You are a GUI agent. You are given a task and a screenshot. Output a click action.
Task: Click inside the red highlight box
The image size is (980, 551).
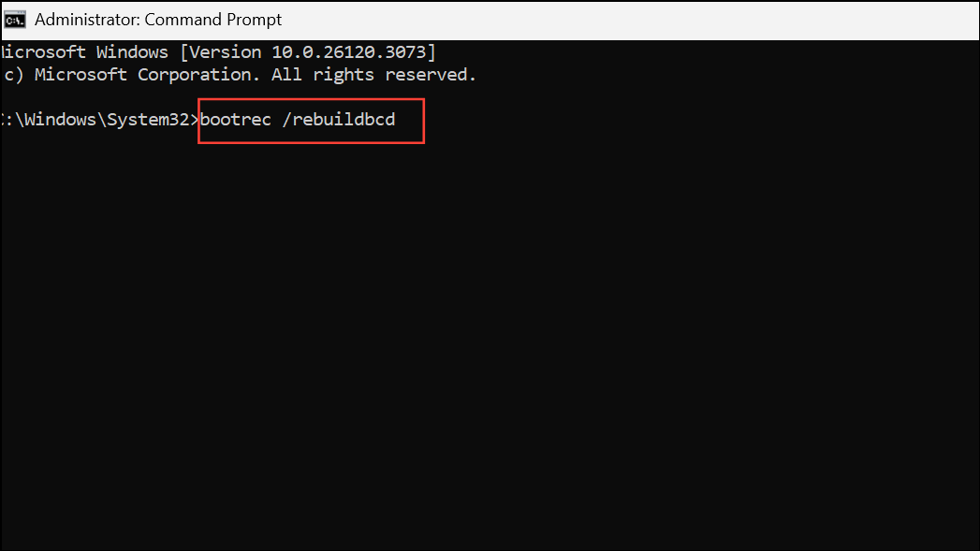click(310, 120)
